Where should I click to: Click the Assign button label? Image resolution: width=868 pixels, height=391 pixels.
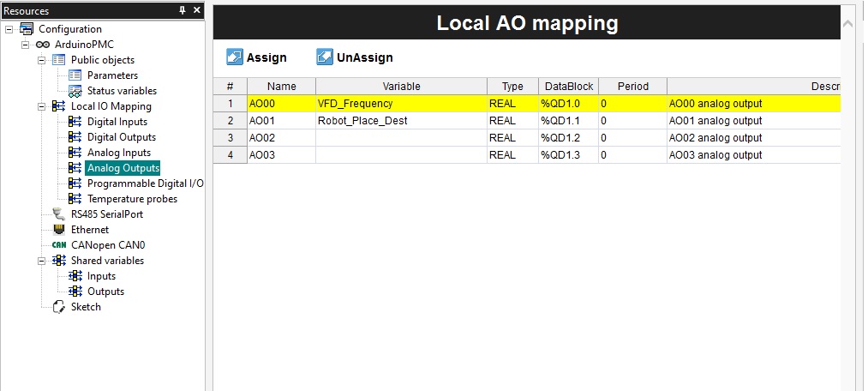(266, 57)
